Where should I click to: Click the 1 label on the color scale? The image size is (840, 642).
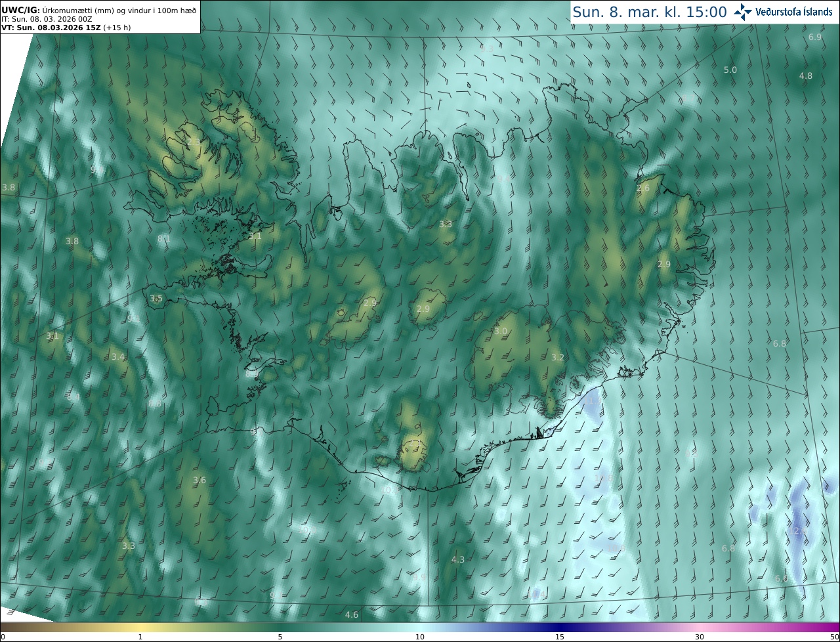140,637
